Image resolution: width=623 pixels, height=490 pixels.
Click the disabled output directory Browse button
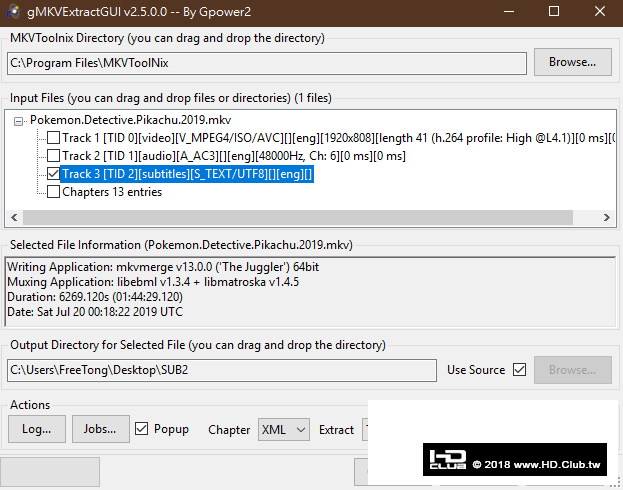(573, 370)
